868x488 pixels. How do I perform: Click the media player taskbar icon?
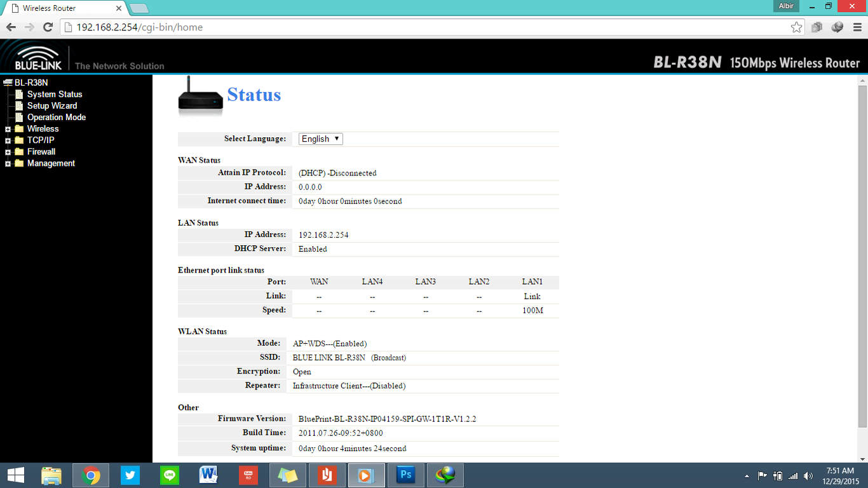pos(367,475)
